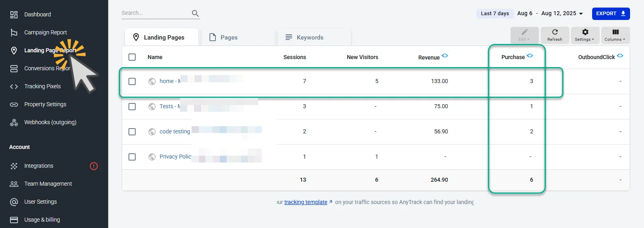Open the date range dropdown Aug 6 - Aug 12

click(x=550, y=14)
